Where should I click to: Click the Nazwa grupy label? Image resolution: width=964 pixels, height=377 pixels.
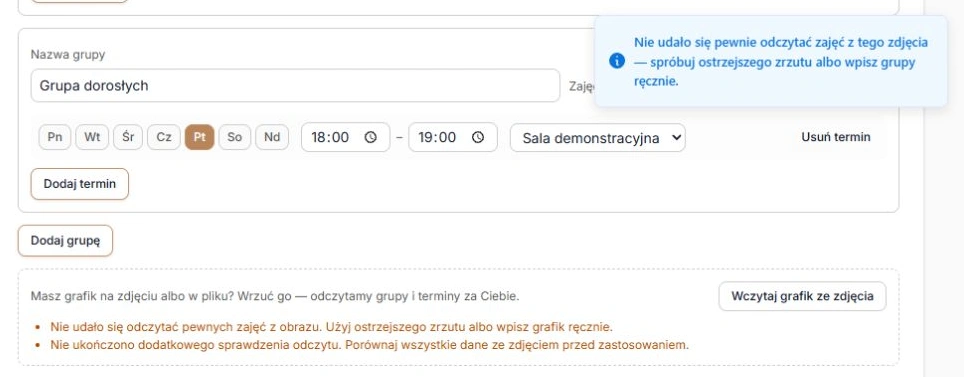coord(68,55)
